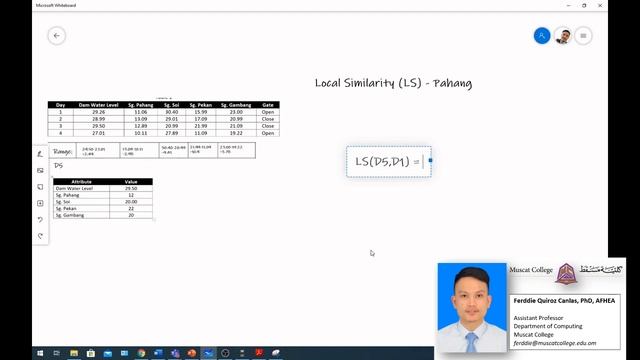Click cell value 29.01
This screenshot has height=360, width=640.
tap(171, 119)
